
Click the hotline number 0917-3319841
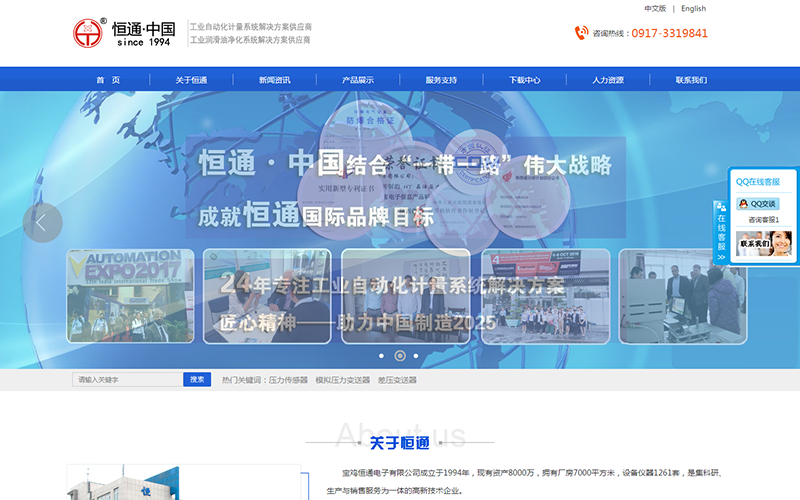pos(669,33)
